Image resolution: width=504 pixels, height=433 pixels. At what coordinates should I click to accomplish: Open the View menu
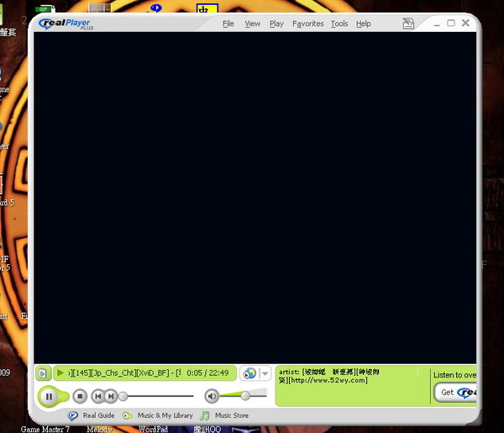pos(252,24)
